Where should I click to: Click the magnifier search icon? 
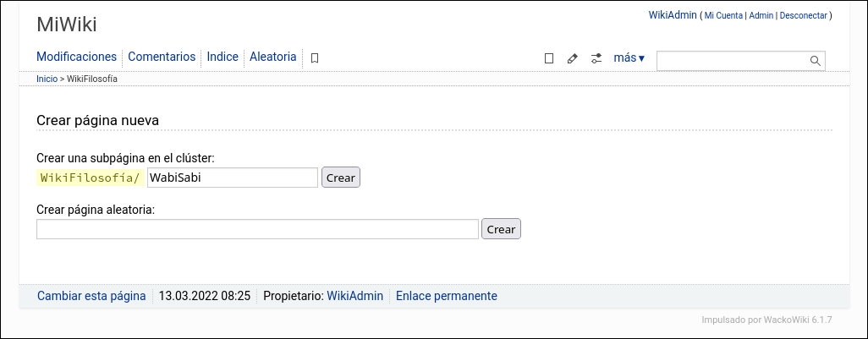[x=816, y=60]
